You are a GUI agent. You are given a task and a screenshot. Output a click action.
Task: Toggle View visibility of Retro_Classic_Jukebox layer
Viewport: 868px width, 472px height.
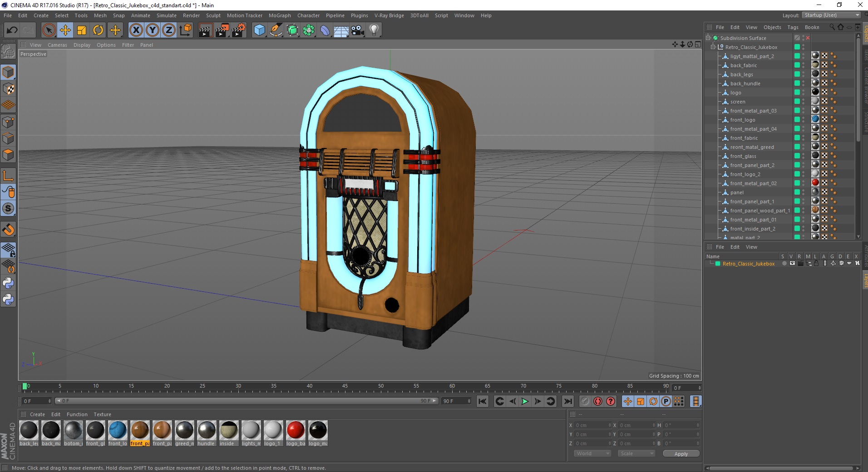pyautogui.click(x=792, y=263)
